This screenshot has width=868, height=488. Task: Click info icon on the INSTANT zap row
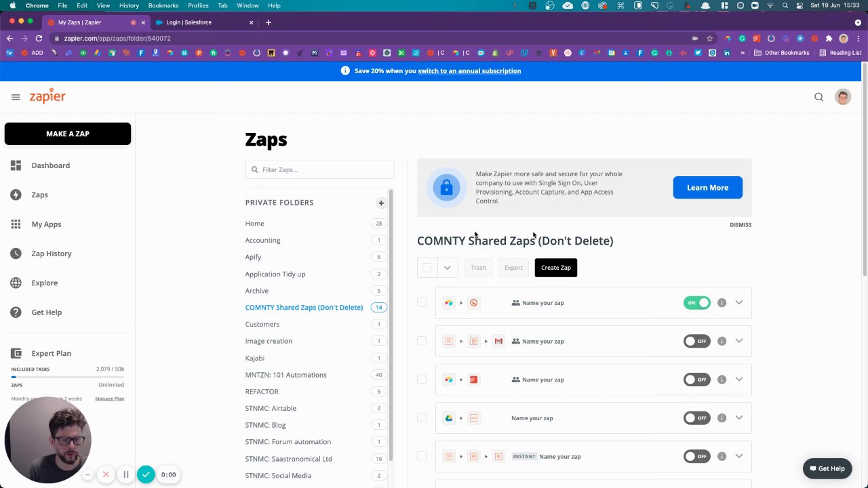(722, 456)
